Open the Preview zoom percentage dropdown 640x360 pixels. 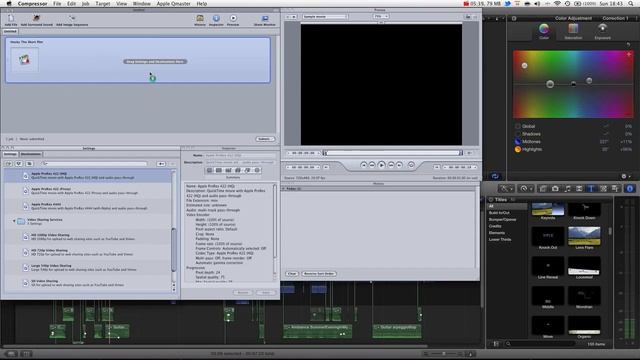click(x=381, y=16)
